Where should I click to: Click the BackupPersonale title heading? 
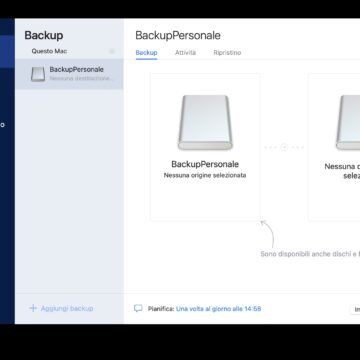click(178, 36)
